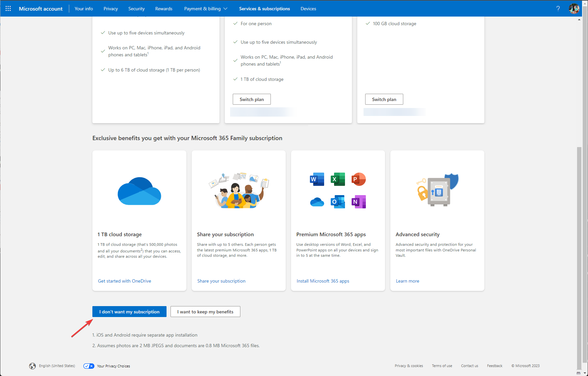Expand the Payment & billing dropdown
The width and height of the screenshot is (588, 376).
pyautogui.click(x=206, y=9)
